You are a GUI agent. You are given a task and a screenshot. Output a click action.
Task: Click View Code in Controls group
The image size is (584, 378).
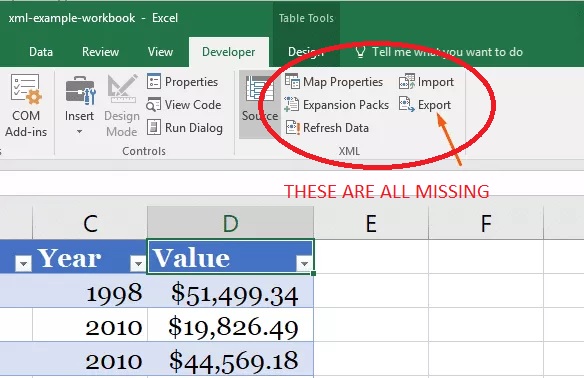(184, 105)
